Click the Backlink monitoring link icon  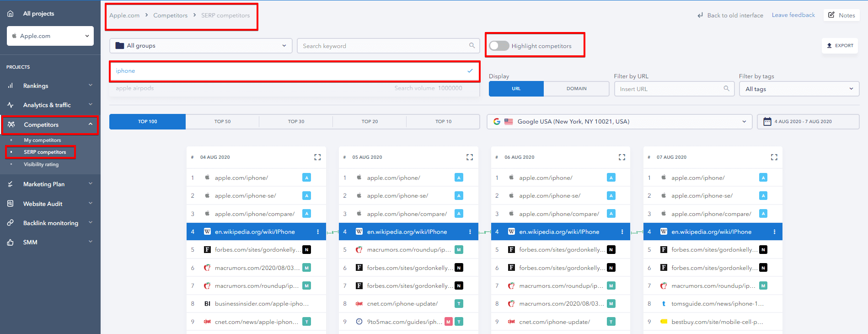(x=11, y=223)
